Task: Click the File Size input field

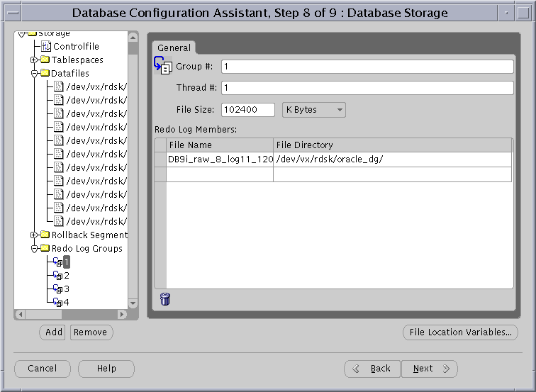Action: 247,110
